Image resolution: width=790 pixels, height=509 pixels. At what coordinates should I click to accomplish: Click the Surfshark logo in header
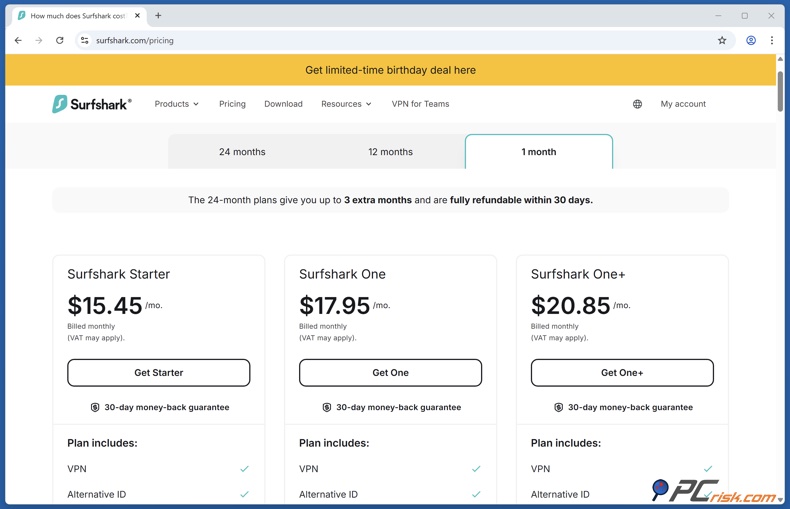coord(91,104)
